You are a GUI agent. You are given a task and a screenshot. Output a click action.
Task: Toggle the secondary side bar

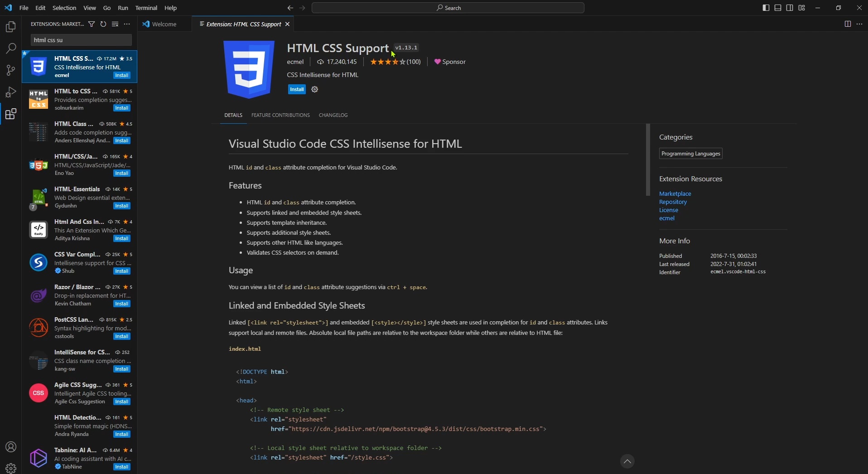(x=790, y=8)
